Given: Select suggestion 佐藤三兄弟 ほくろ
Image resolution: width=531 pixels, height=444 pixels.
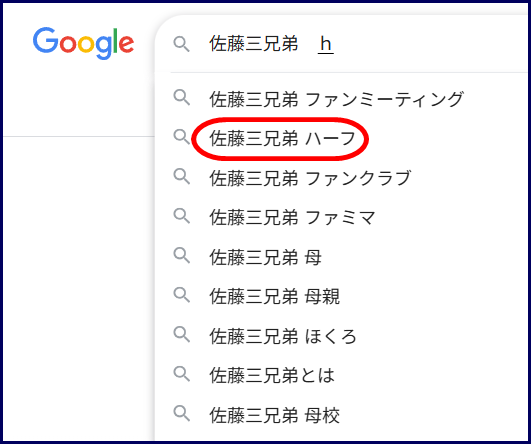Looking at the screenshot, I should [x=283, y=336].
